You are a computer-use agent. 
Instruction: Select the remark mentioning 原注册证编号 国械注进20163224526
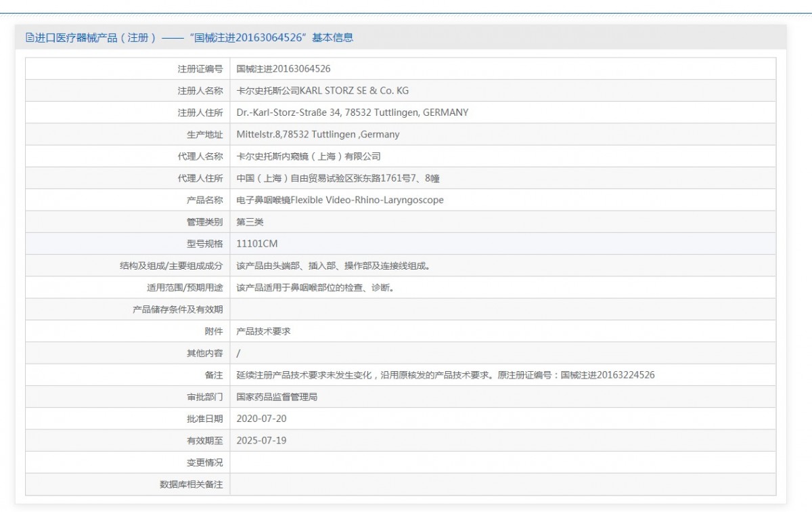coord(445,375)
